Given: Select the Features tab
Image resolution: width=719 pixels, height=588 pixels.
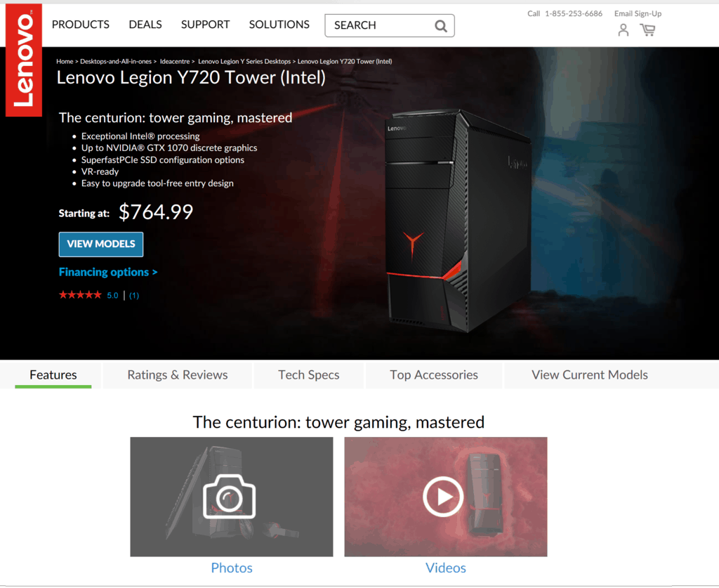Looking at the screenshot, I should pos(53,375).
